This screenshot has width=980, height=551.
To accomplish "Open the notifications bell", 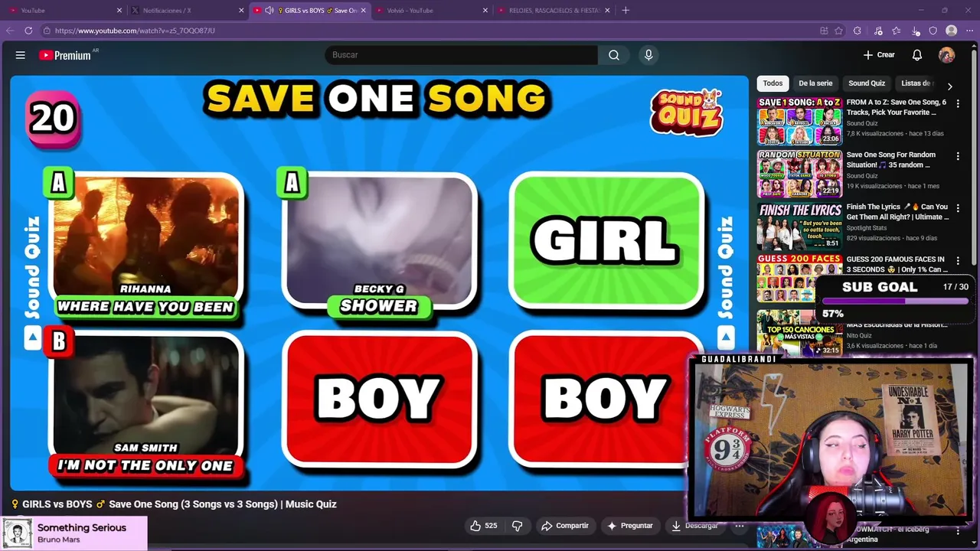I will pyautogui.click(x=917, y=55).
